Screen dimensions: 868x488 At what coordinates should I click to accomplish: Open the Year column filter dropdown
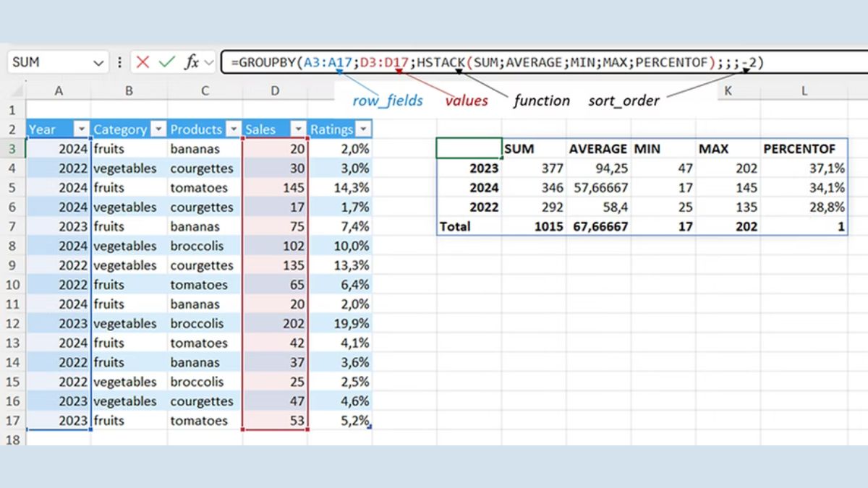click(x=81, y=129)
